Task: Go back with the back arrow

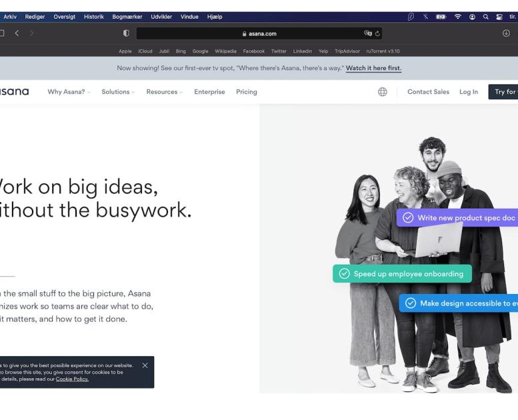Action: 17,33
